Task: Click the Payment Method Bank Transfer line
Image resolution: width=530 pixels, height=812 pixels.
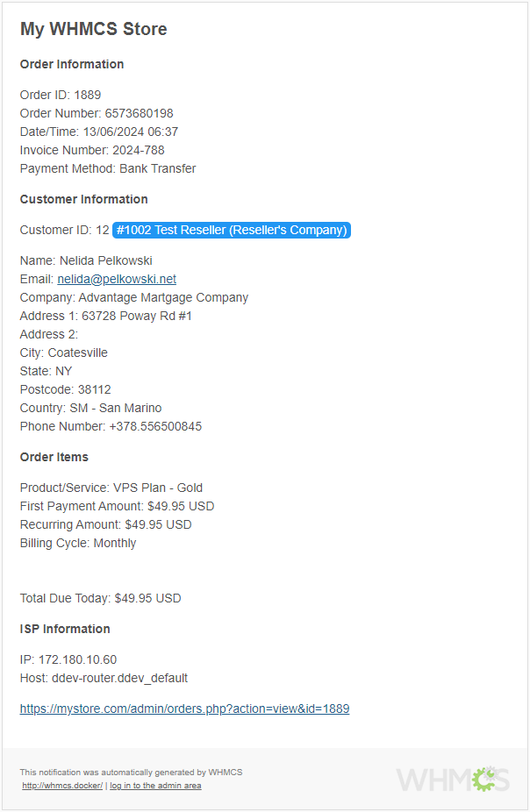Action: pos(108,168)
